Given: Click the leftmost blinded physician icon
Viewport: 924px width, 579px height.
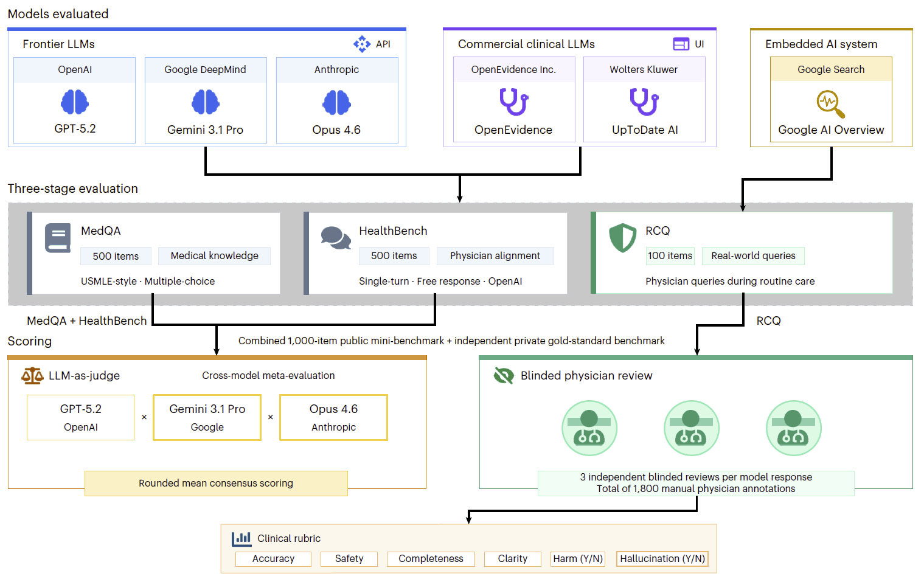Looking at the screenshot, I should 589,428.
